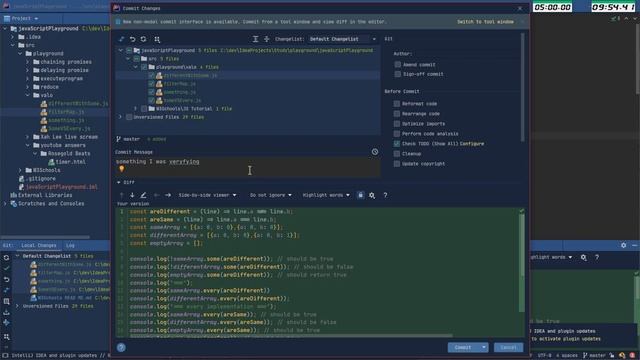Click the Commit button
Screen dimensions: 640x360
tap(463, 347)
